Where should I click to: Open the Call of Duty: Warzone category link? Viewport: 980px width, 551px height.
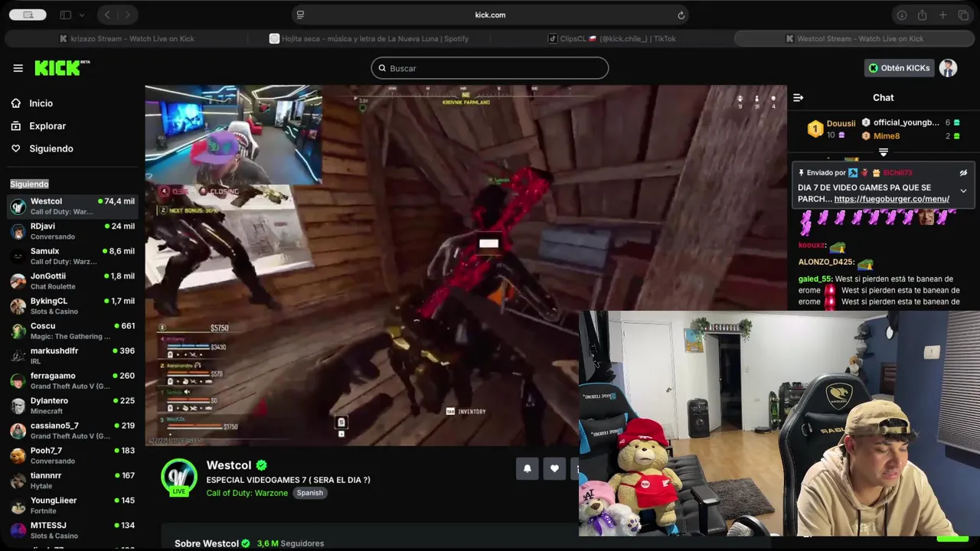click(x=247, y=493)
